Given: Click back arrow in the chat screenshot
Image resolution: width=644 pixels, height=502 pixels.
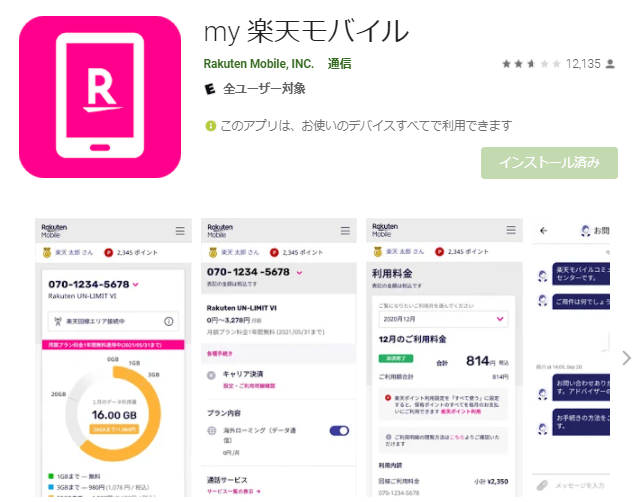Looking at the screenshot, I should 544,231.
